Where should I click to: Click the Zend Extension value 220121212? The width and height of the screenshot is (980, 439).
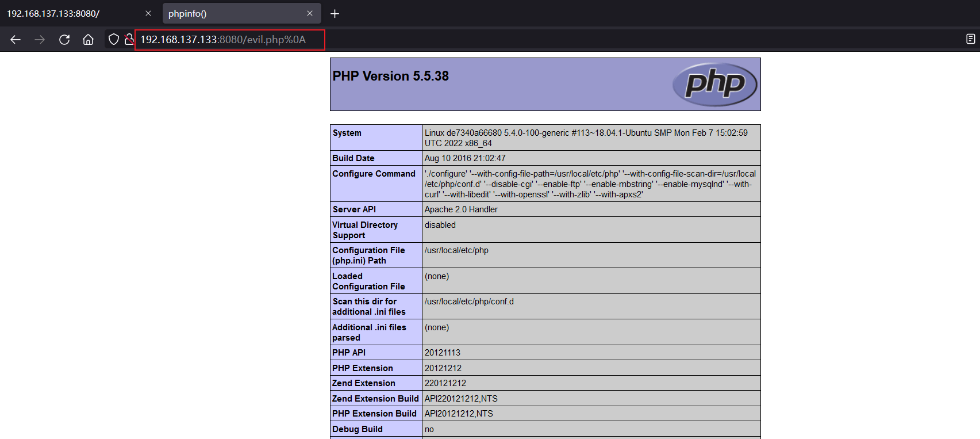coord(445,383)
